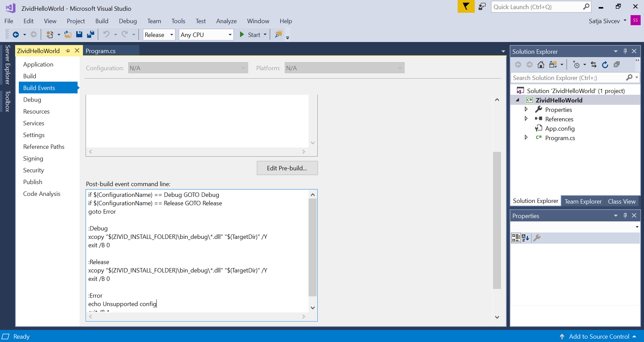Click the Collapse All icon in Solution Explorer
Image resolution: width=644 pixels, height=342 pixels.
(616, 65)
